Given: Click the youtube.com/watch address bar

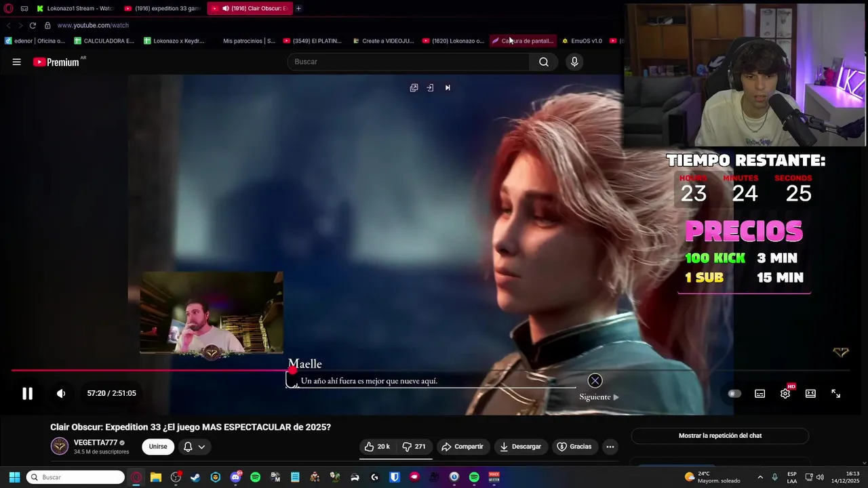Looking at the screenshot, I should click(93, 25).
